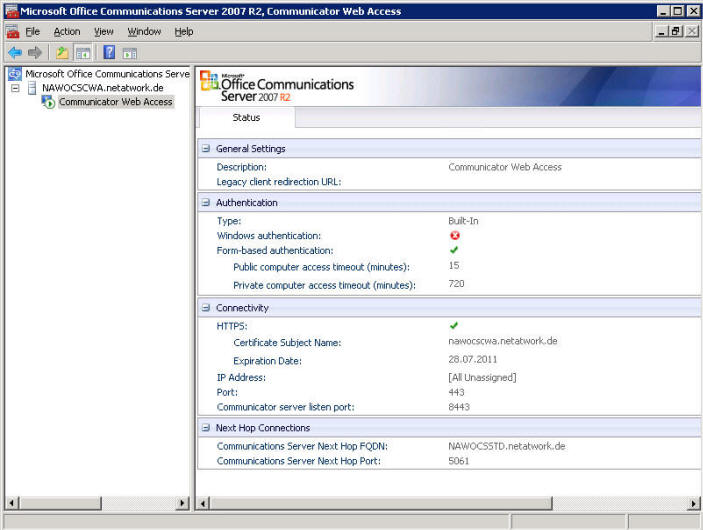This screenshot has height=530, width=703.
Task: Click 'Certificate Subject Name:' label
Action: [x=287, y=343]
